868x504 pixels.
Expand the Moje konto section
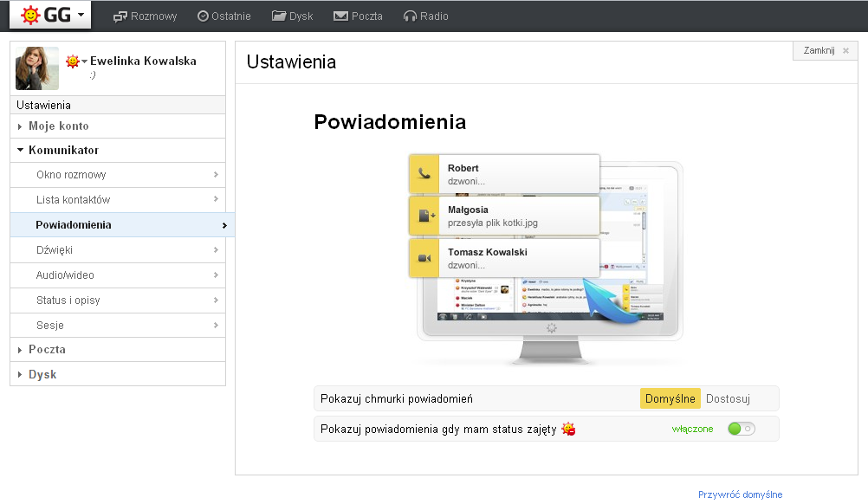tap(118, 126)
